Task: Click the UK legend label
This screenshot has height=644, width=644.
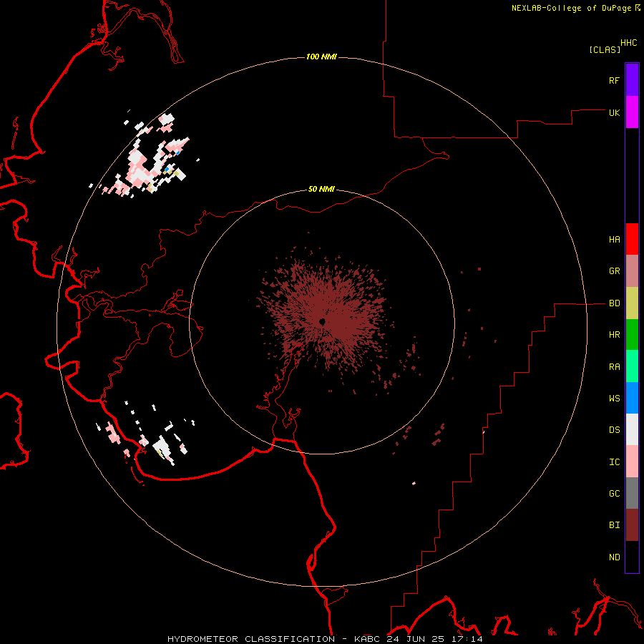Action: coord(614,112)
